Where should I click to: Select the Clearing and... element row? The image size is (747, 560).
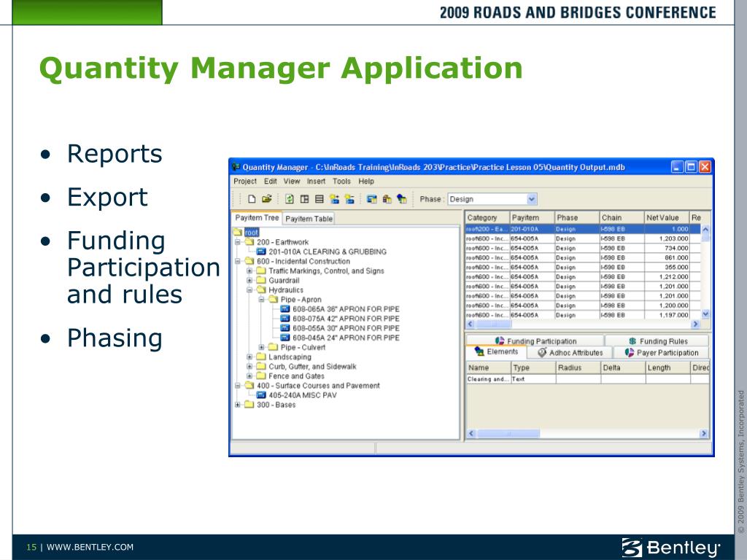click(x=587, y=379)
